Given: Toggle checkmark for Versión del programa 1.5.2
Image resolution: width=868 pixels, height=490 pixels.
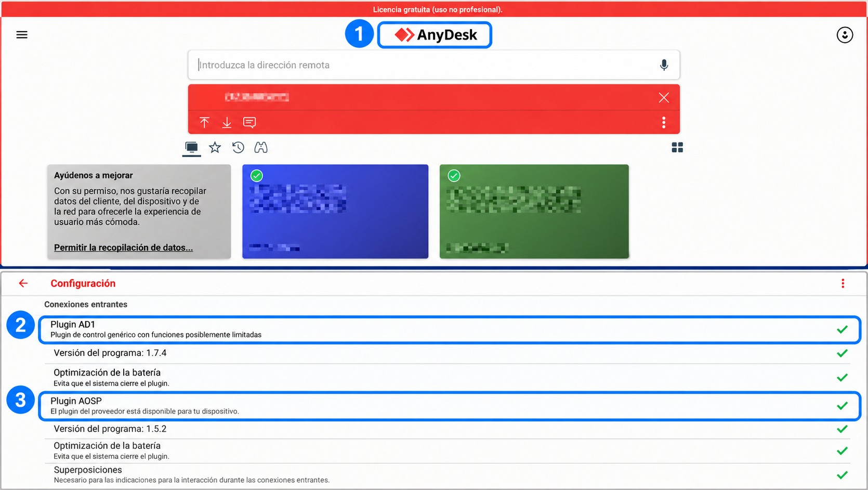Looking at the screenshot, I should (x=842, y=429).
